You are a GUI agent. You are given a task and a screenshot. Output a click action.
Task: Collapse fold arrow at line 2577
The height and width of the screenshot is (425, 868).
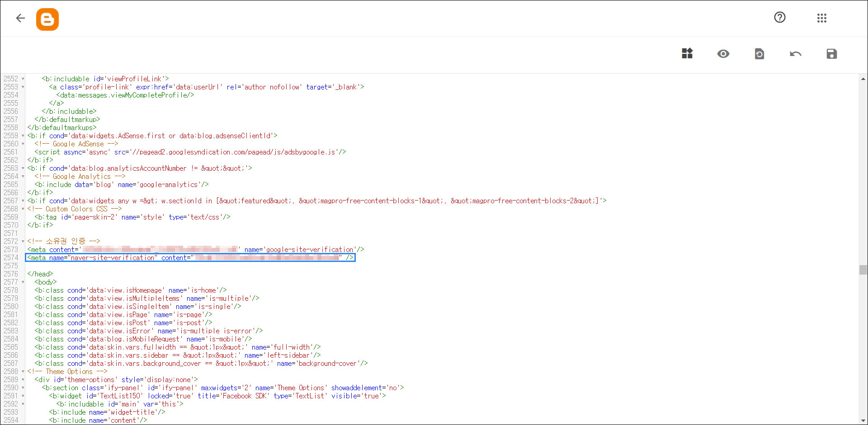(x=23, y=282)
